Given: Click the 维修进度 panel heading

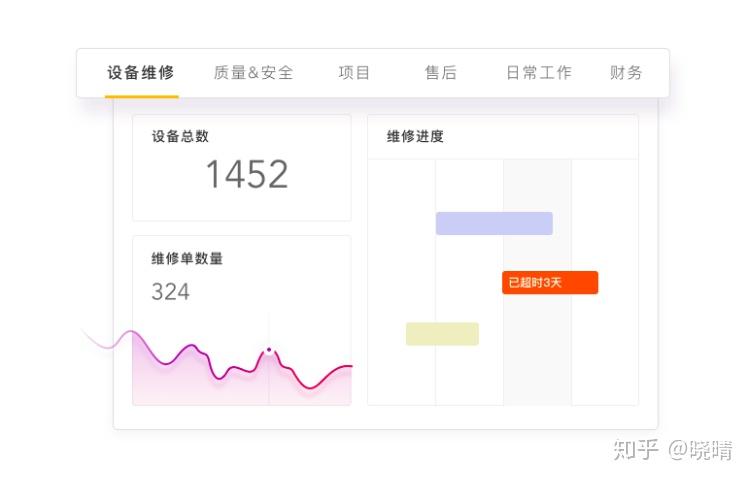Looking at the screenshot, I should click(415, 137).
